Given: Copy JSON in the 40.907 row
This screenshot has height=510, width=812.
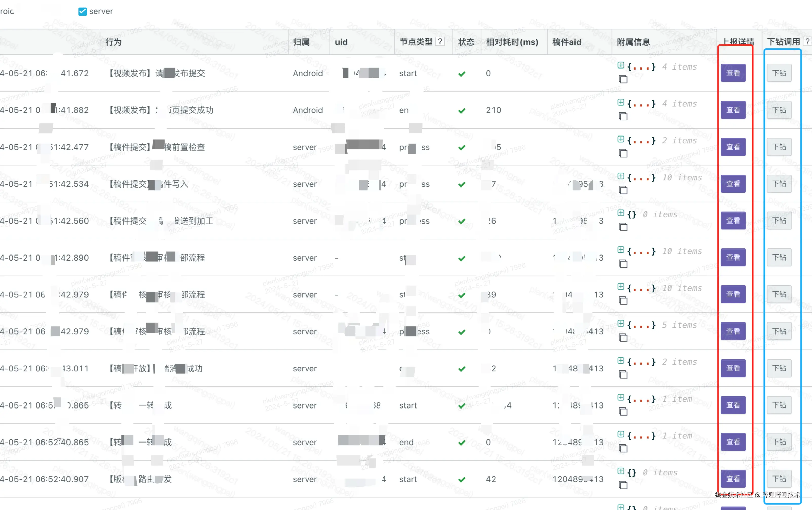Looking at the screenshot, I should tap(623, 485).
